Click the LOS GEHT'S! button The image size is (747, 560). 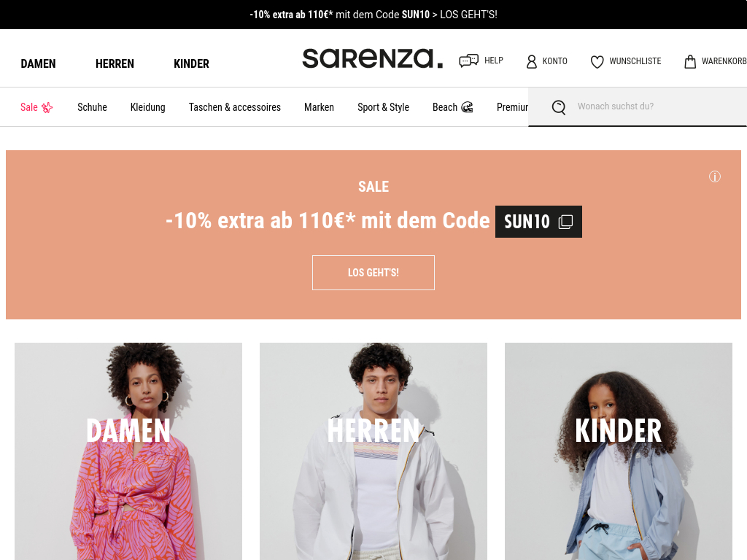[373, 273]
